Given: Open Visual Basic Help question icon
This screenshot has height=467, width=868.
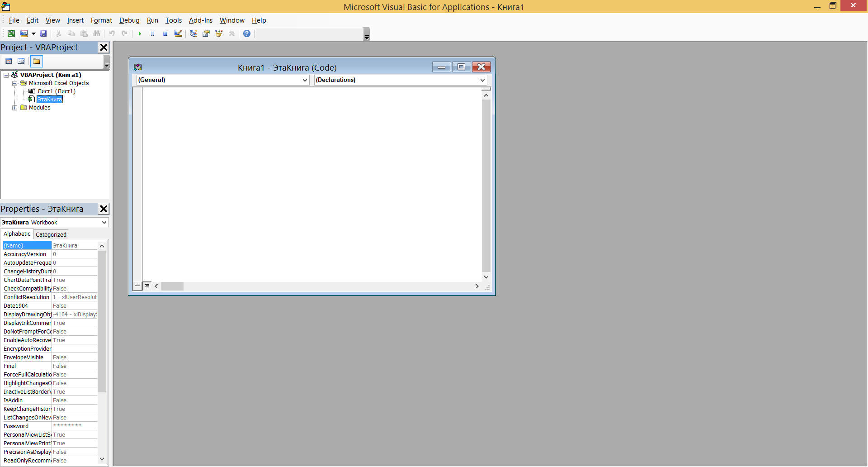Looking at the screenshot, I should click(x=247, y=33).
